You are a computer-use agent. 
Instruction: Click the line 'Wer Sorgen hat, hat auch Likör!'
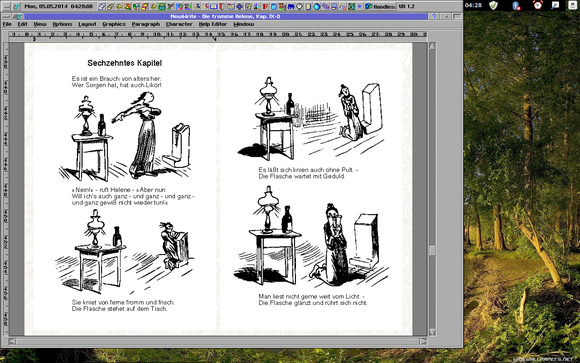coord(117,85)
